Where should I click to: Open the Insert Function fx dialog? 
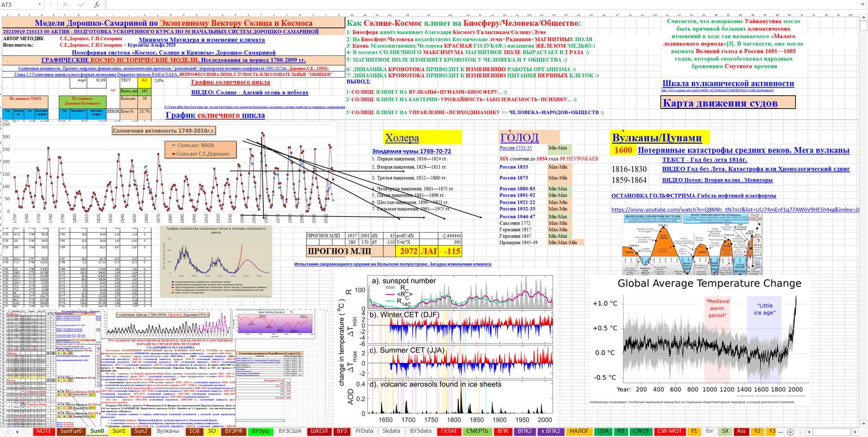(x=97, y=5)
